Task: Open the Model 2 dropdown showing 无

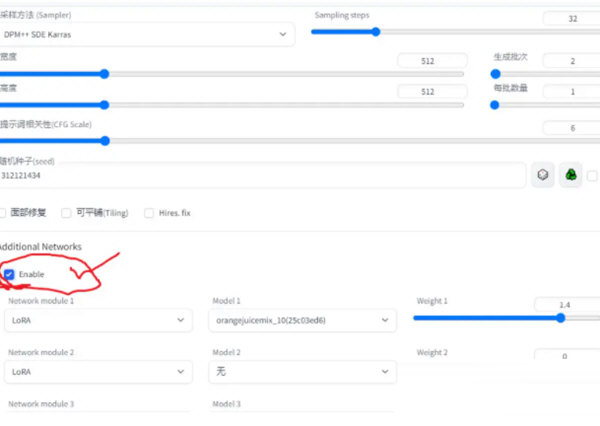Action: coord(303,371)
